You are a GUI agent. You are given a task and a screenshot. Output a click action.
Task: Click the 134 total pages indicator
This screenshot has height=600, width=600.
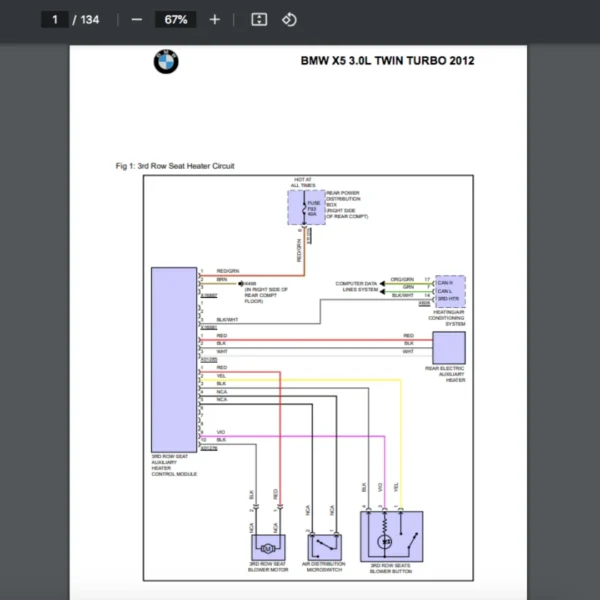90,20
